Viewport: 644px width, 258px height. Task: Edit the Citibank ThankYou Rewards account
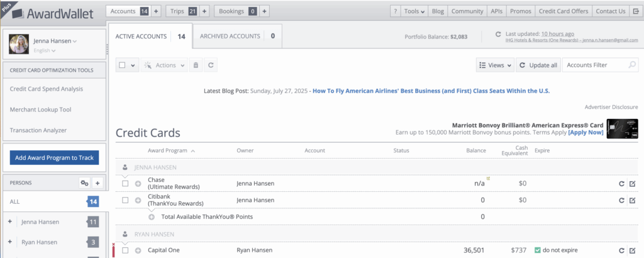click(x=632, y=200)
